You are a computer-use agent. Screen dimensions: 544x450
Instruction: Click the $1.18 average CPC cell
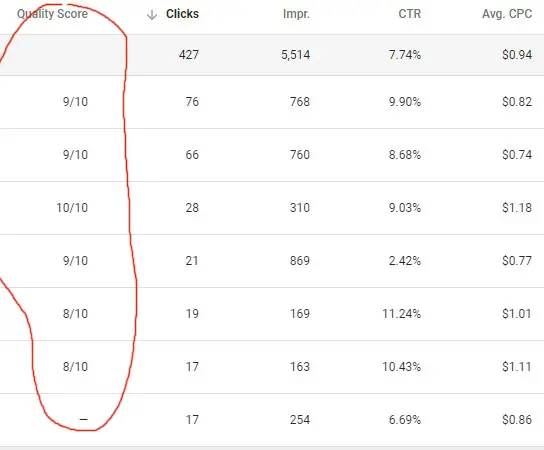pos(517,207)
